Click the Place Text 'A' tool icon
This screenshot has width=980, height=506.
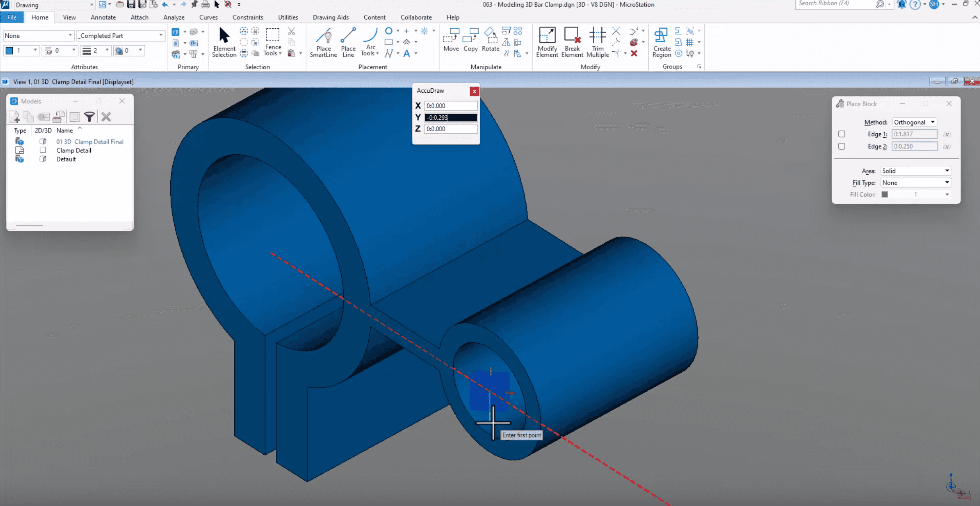point(406,53)
